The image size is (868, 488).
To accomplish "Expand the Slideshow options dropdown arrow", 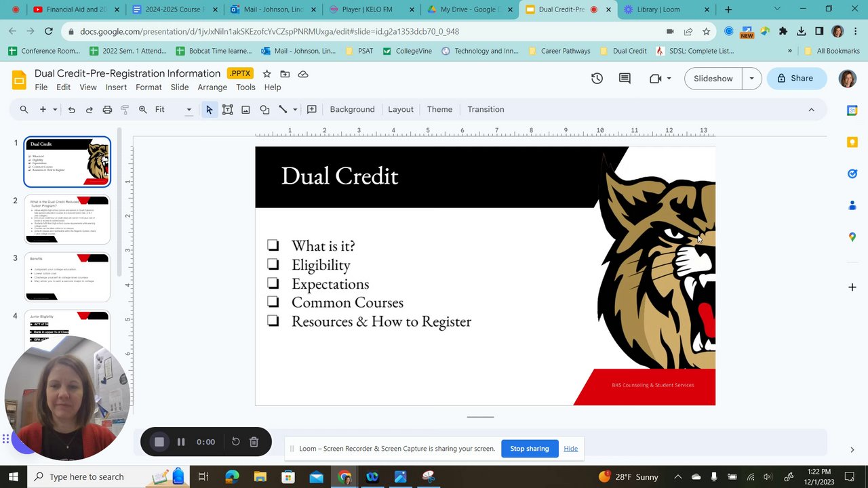I will (x=751, y=79).
